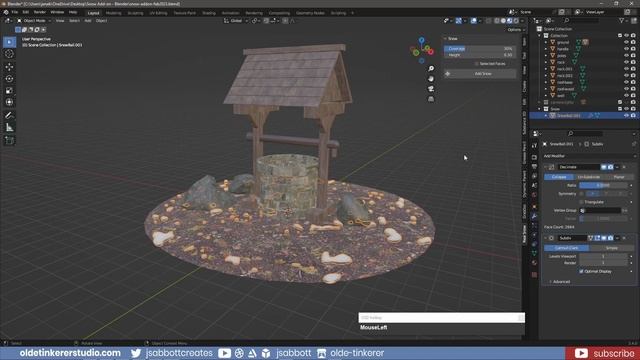This screenshot has height=360, width=640.
Task: Click the Add Snow button
Action: tap(480, 74)
